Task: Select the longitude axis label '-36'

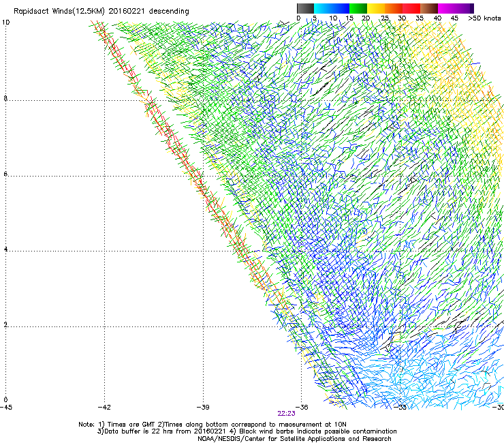Action: pos(302,408)
